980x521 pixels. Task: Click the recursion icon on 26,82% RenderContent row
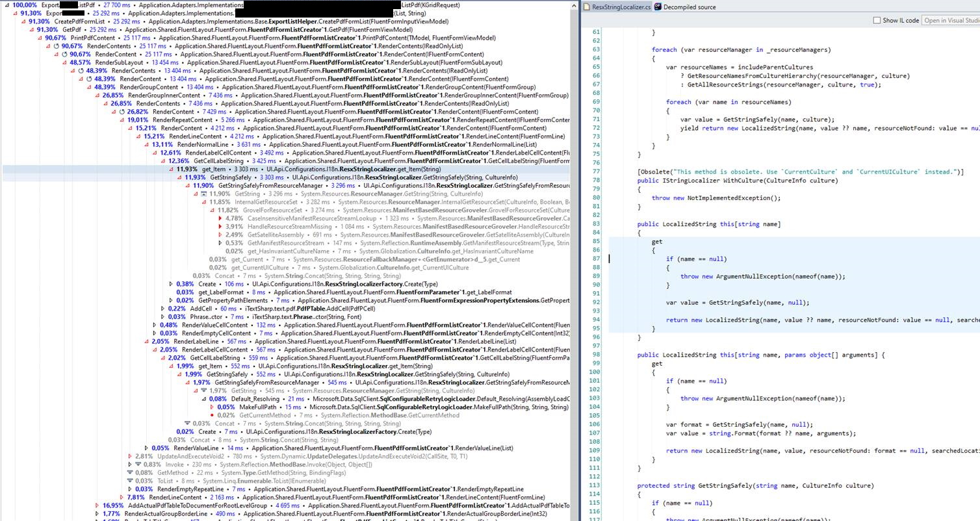coord(122,112)
